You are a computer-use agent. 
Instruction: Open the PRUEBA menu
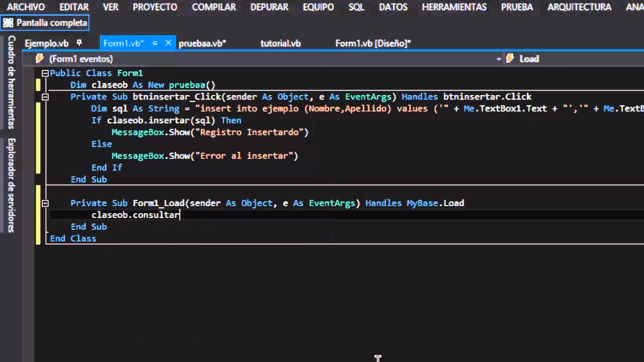click(517, 7)
